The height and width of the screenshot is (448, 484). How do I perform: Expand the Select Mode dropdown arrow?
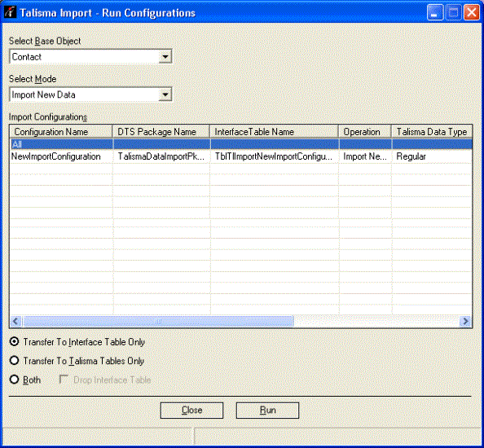coord(165,94)
